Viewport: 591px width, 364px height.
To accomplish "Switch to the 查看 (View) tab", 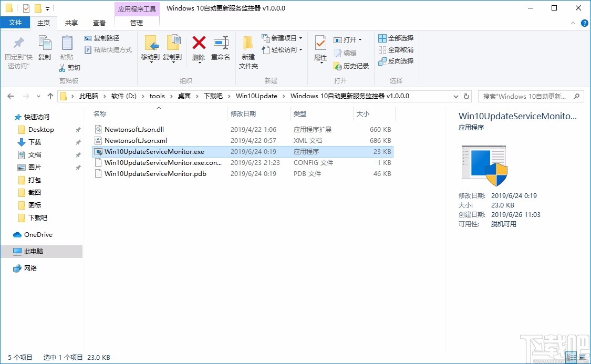I will point(99,23).
